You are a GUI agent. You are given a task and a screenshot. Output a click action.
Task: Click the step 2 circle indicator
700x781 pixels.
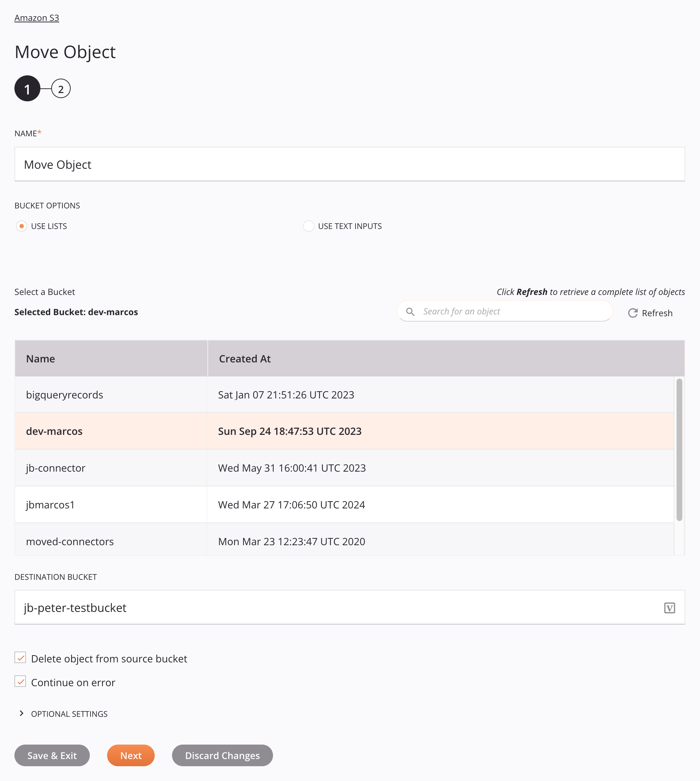pyautogui.click(x=60, y=88)
